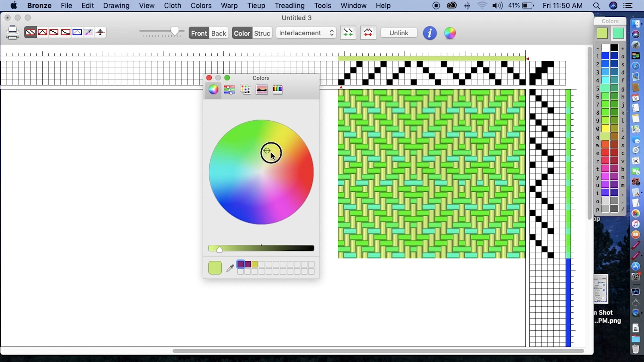
Task: Open the Interlacement dropdown
Action: [306, 33]
